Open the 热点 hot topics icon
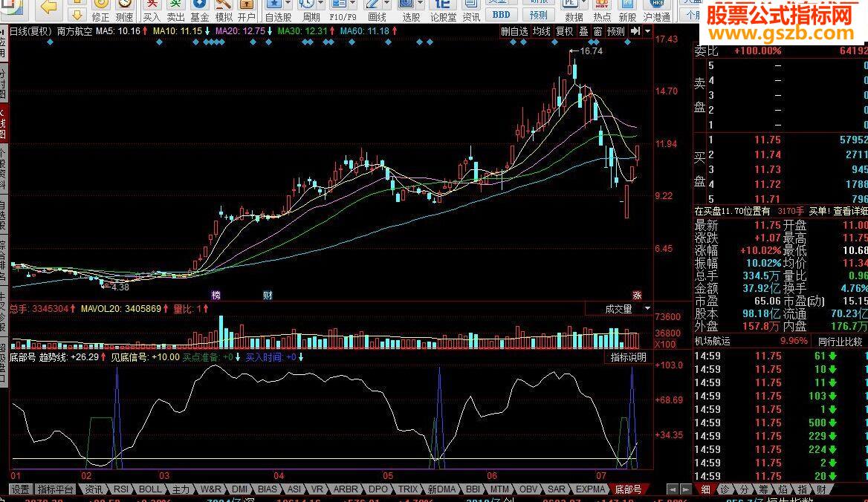 (x=602, y=10)
